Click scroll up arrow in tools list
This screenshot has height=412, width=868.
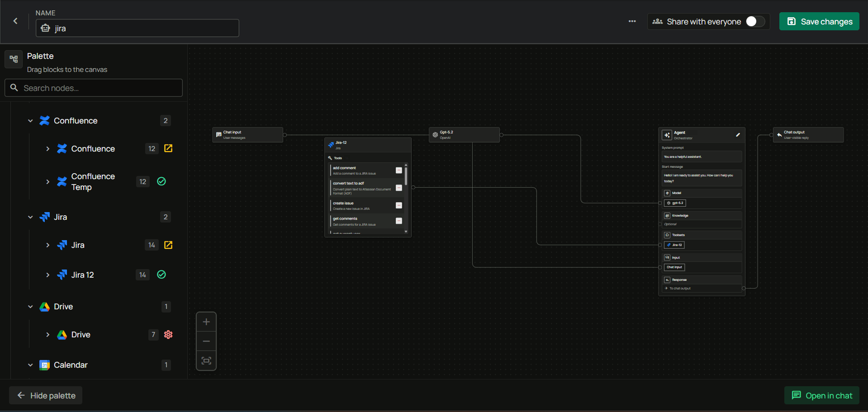point(406,165)
